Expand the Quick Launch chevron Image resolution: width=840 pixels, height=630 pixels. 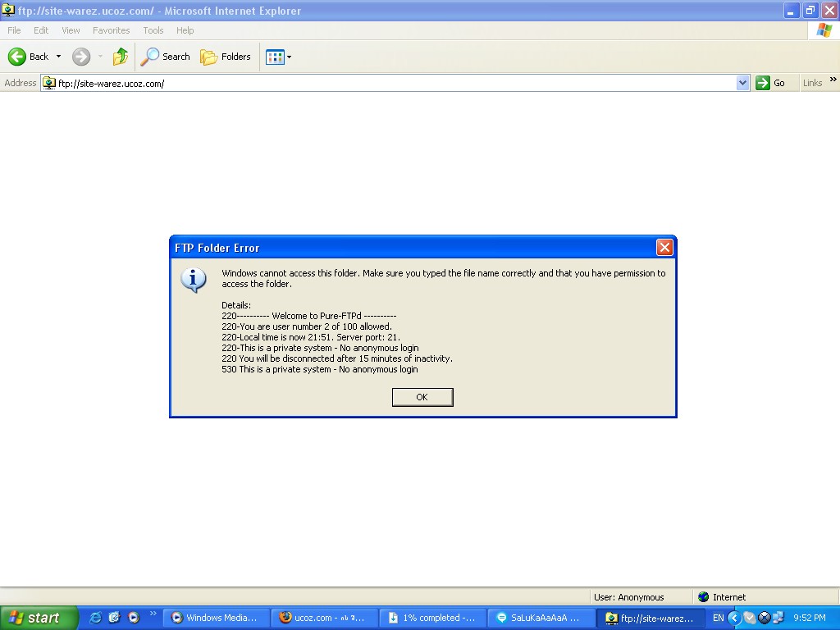[153, 614]
